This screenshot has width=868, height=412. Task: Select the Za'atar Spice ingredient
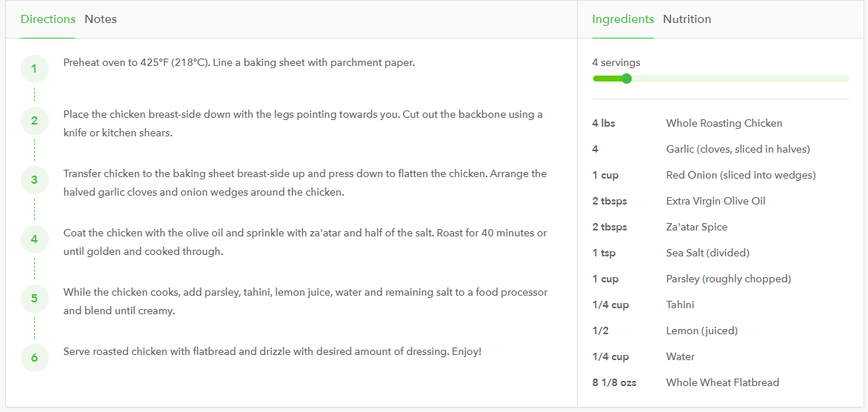coord(696,227)
